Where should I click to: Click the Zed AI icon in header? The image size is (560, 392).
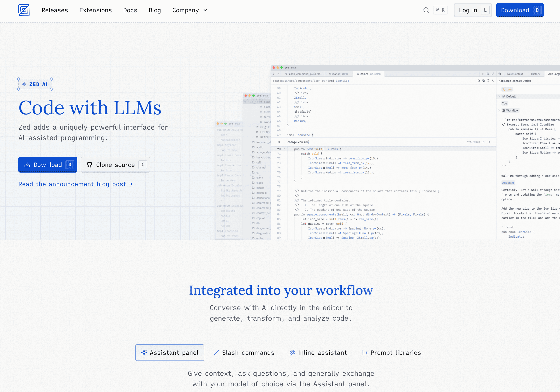coord(24,9)
